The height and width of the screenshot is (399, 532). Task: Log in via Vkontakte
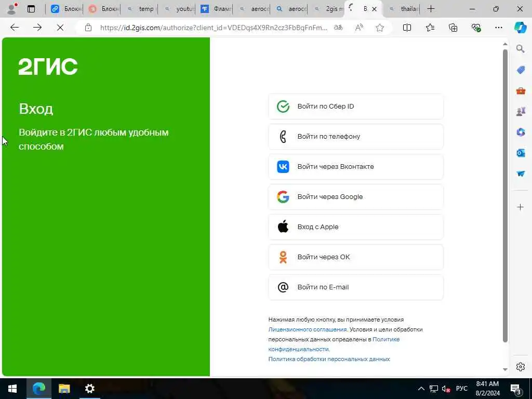(x=355, y=167)
